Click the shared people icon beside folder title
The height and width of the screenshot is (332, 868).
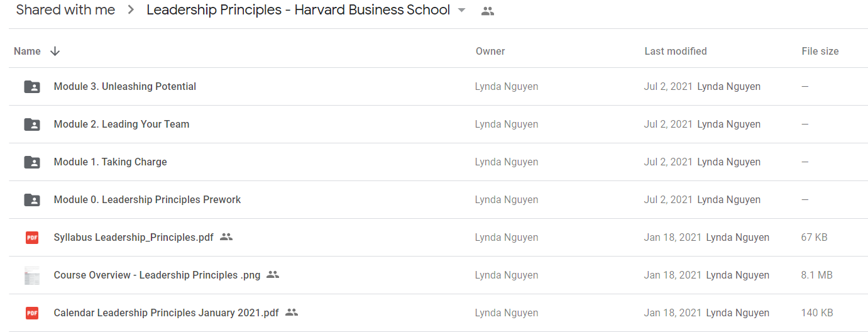click(x=488, y=11)
